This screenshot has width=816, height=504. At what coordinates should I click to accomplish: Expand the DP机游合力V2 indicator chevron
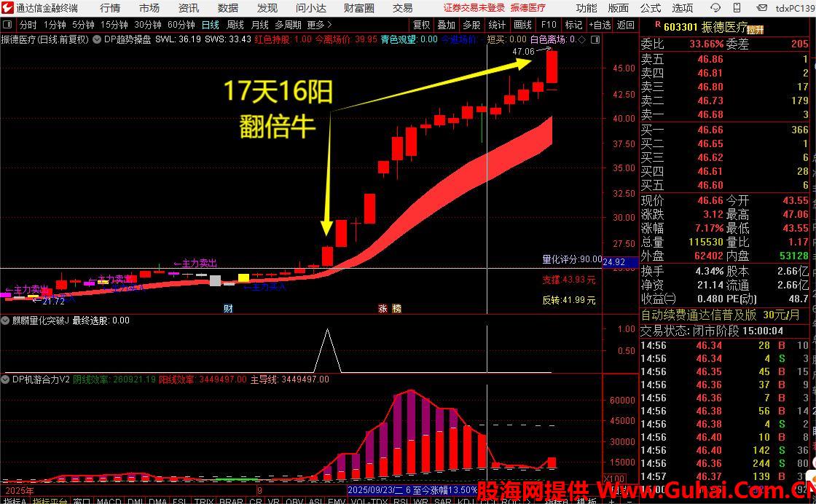point(6,379)
